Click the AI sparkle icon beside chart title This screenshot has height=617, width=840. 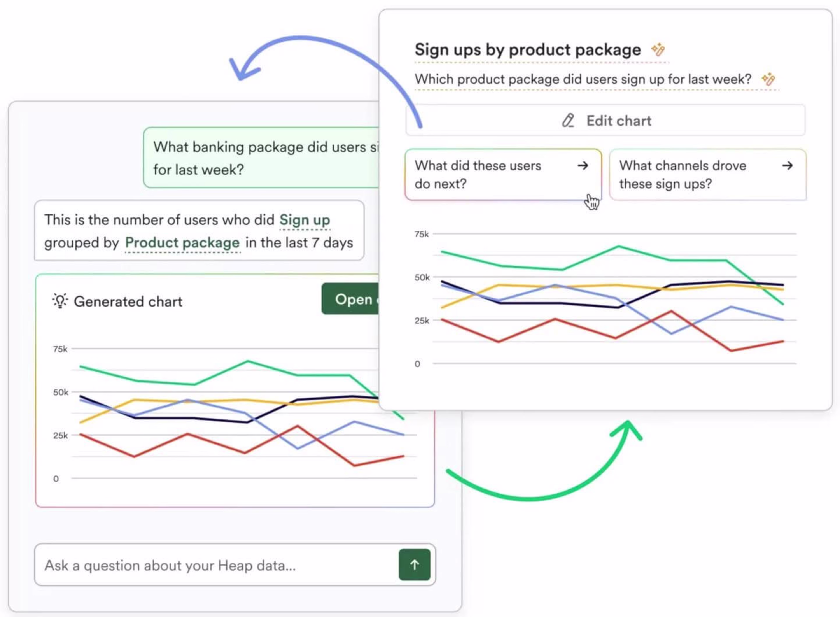pos(658,49)
